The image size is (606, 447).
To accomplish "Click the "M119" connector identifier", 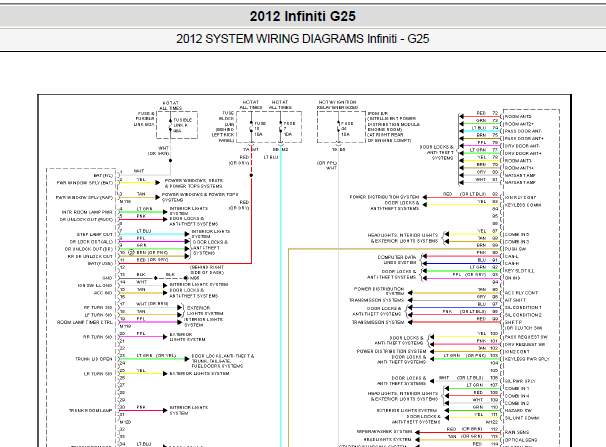I will (x=126, y=326).
